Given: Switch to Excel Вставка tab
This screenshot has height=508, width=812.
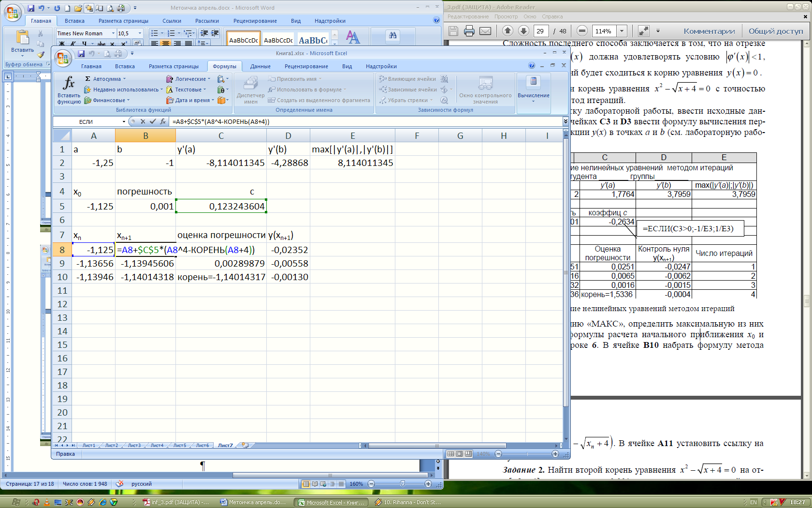Looking at the screenshot, I should pyautogui.click(x=125, y=66).
